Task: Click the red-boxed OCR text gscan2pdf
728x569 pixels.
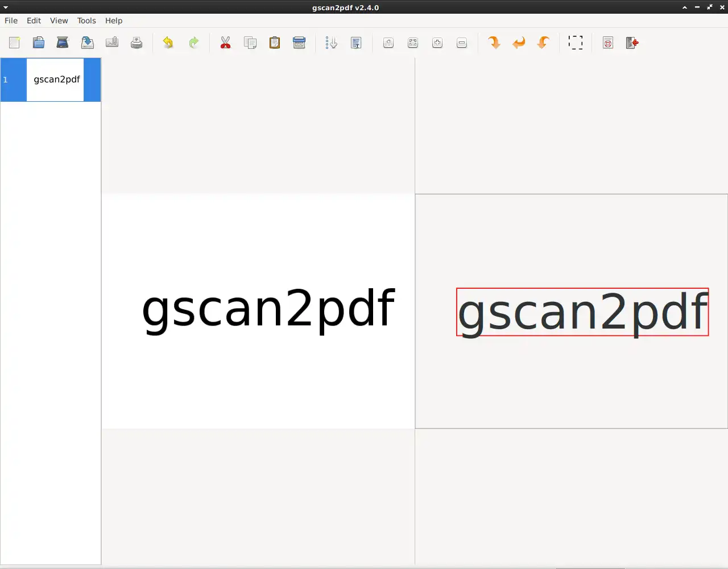Action: [x=582, y=312]
